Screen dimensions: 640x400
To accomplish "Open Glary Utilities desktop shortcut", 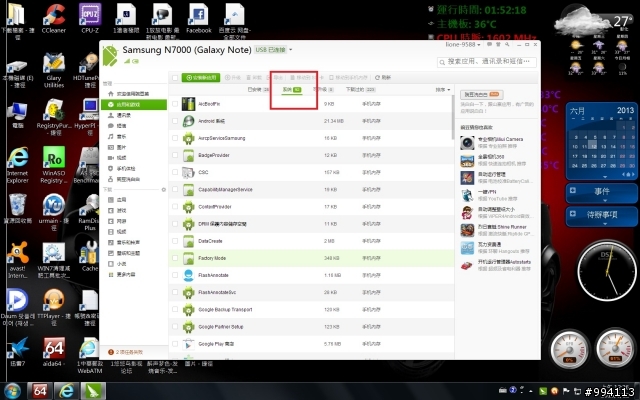I will pyautogui.click(x=54, y=70).
